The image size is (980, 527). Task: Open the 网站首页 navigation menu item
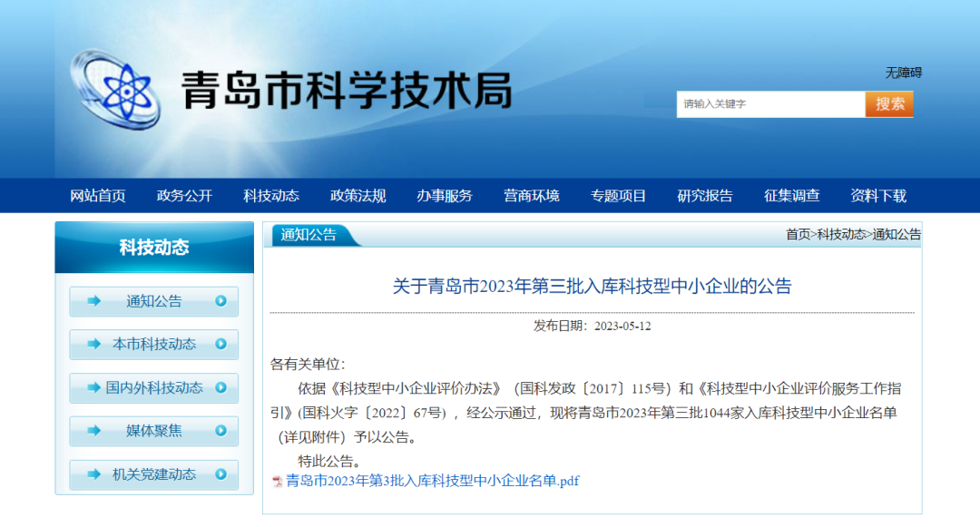(98, 196)
